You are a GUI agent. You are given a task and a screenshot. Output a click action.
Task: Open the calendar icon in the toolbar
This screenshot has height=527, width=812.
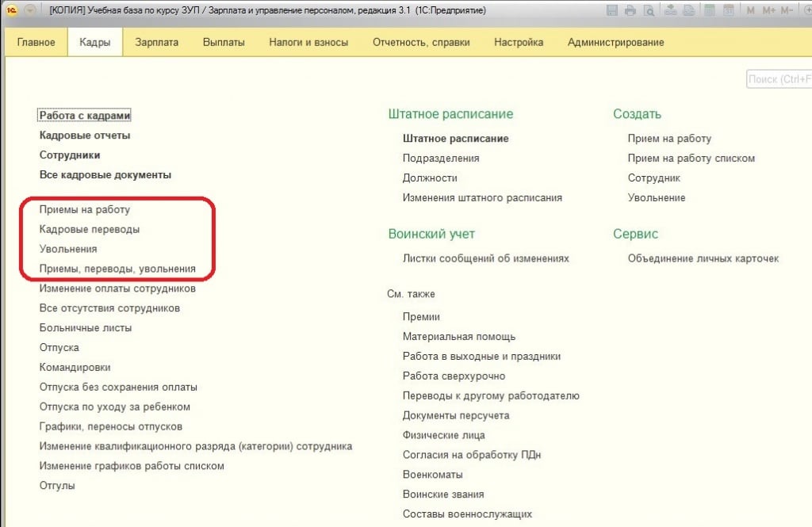(728, 10)
